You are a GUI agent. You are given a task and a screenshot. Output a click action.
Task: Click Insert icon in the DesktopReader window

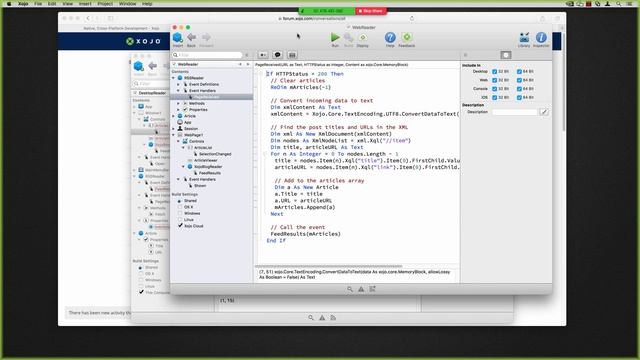tap(138, 66)
